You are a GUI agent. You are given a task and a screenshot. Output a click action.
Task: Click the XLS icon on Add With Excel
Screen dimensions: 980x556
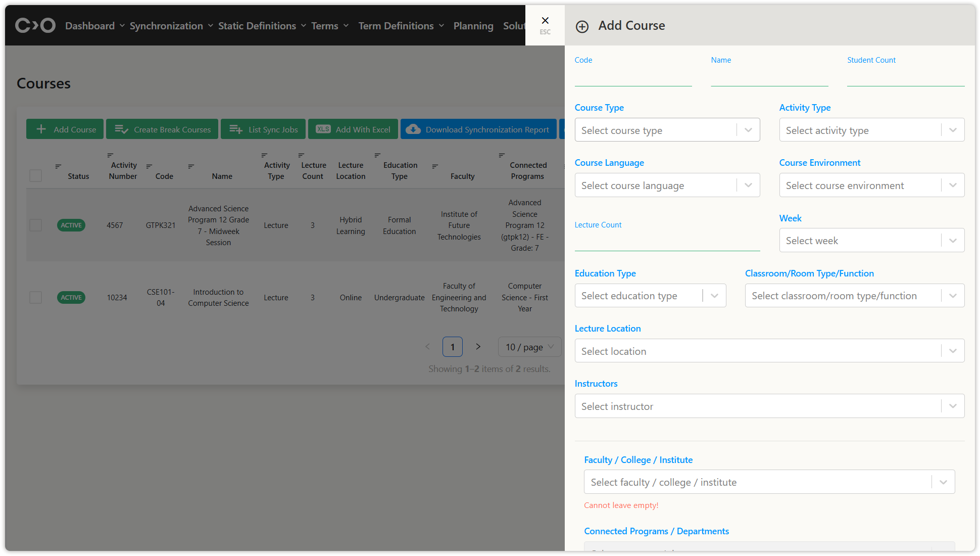click(x=323, y=129)
